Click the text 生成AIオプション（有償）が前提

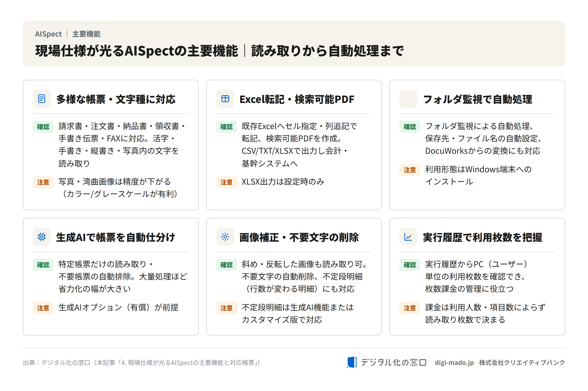pos(118,307)
